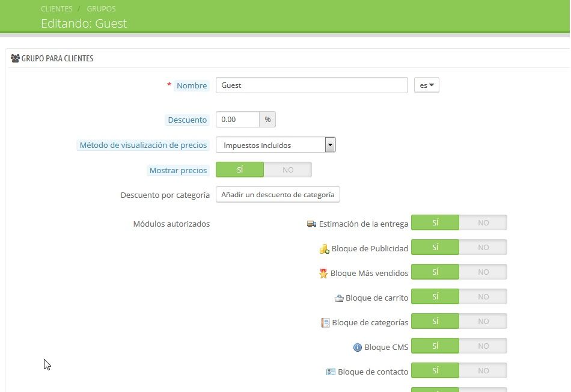The height and width of the screenshot is (392, 571).
Task: Enable Bloque de categorías with SÍ
Action: [435, 321]
